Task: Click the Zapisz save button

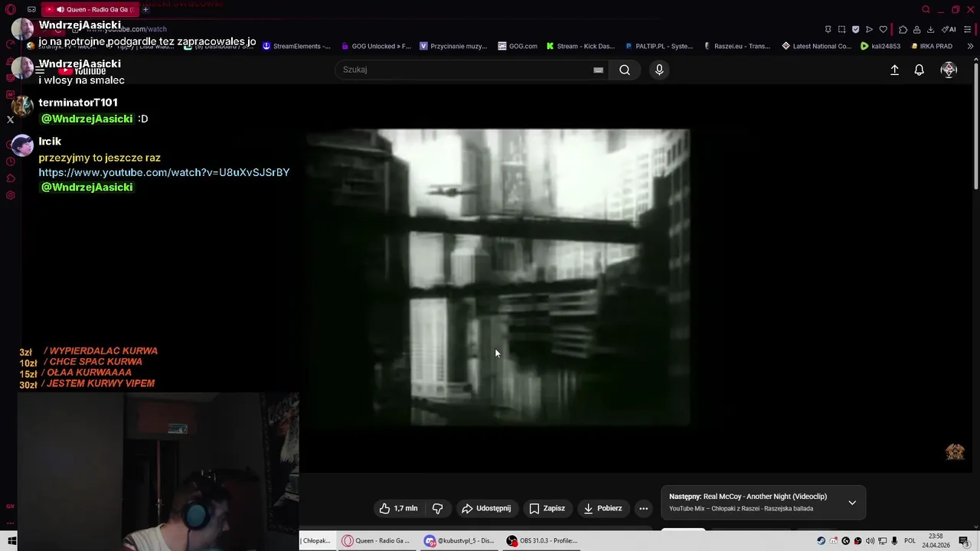Action: (547, 508)
